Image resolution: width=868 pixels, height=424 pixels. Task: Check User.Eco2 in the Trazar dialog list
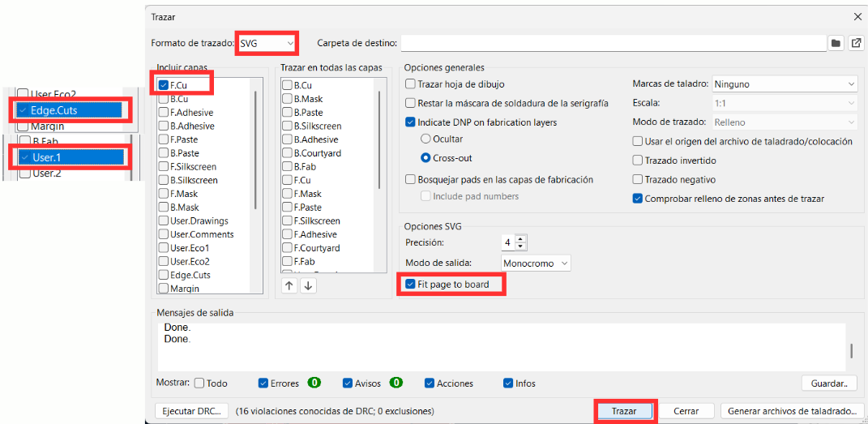(x=164, y=261)
